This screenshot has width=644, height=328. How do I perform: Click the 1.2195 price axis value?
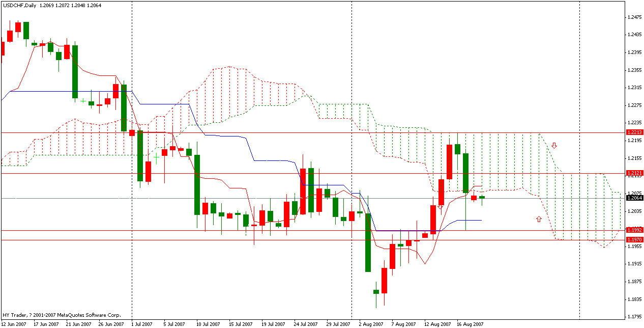click(x=635, y=141)
